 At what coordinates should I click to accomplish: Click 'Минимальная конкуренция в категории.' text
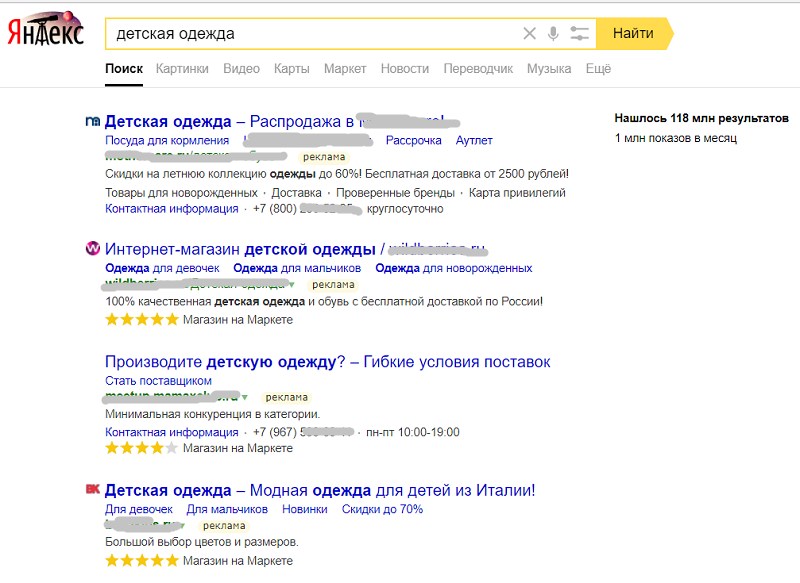click(213, 414)
